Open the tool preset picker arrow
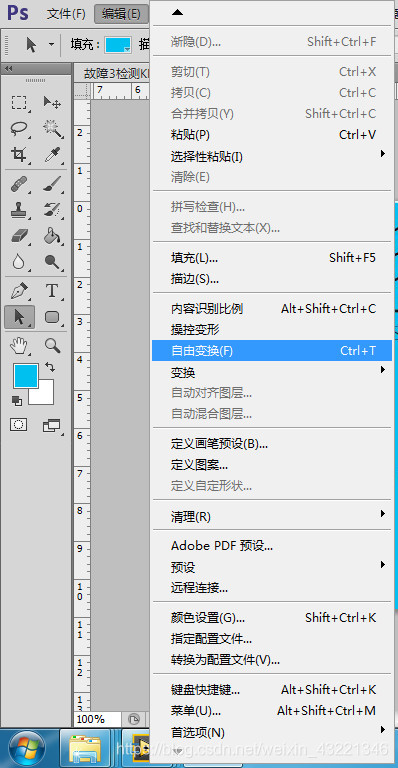Viewport: 398px width, 768px height. 51,45
